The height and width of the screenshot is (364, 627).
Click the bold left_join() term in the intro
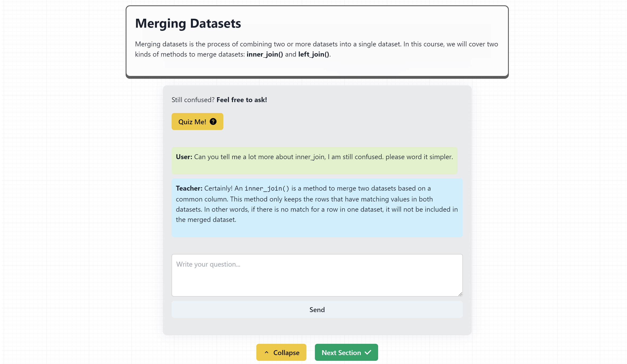click(x=313, y=54)
